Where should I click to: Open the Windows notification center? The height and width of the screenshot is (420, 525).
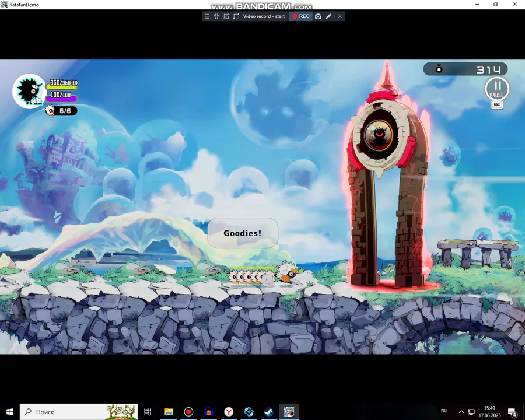[x=512, y=412]
